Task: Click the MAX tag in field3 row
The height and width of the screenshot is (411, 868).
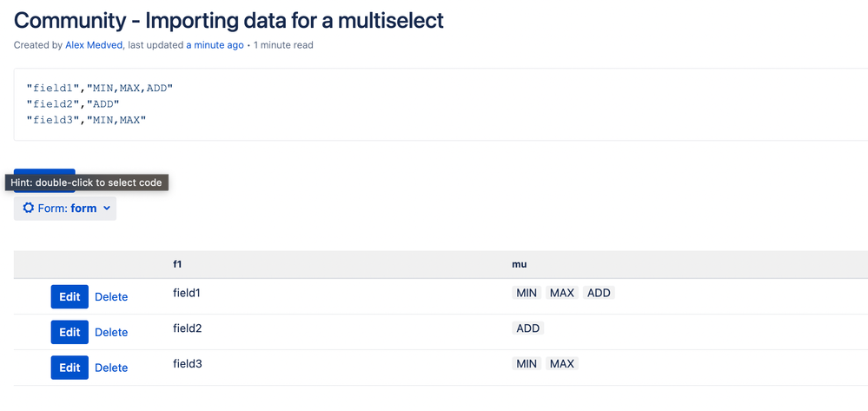Action: [562, 364]
